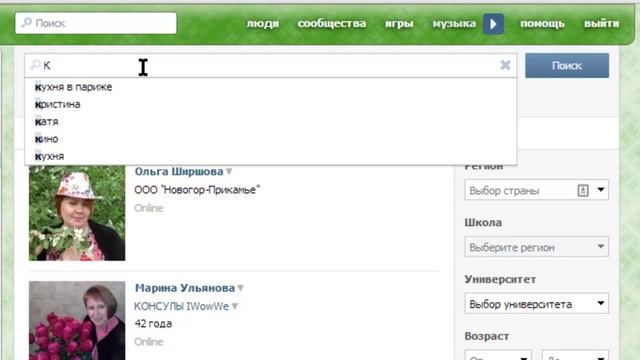The width and height of the screenshot is (640, 360).
Task: Open Ольга Ширшова profile link
Action: (x=179, y=171)
